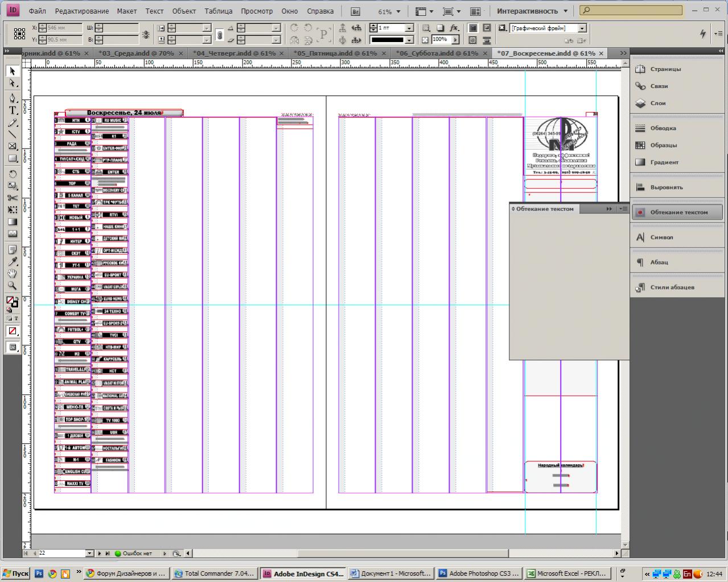The height and width of the screenshot is (582, 728).
Task: Select the Note tool
Action: click(13, 249)
